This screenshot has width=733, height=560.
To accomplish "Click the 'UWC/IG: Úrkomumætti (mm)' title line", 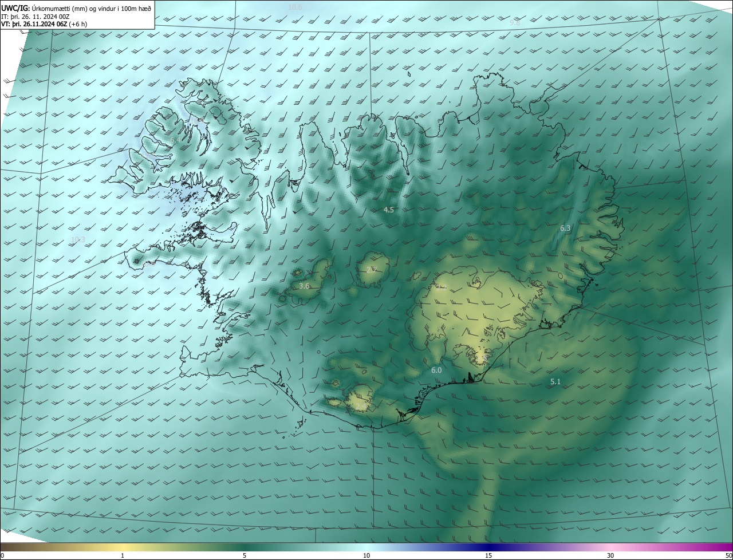I will 77,7.
